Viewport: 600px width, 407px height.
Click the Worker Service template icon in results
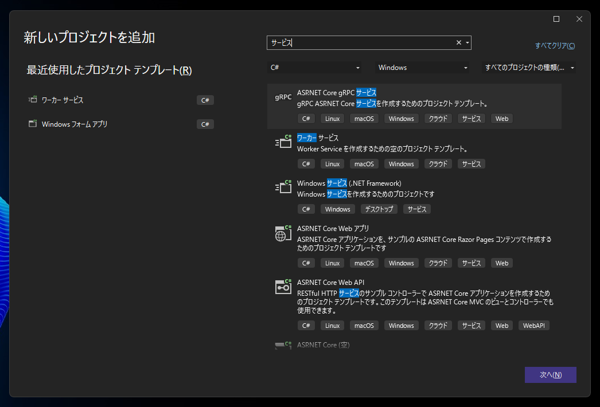[283, 142]
